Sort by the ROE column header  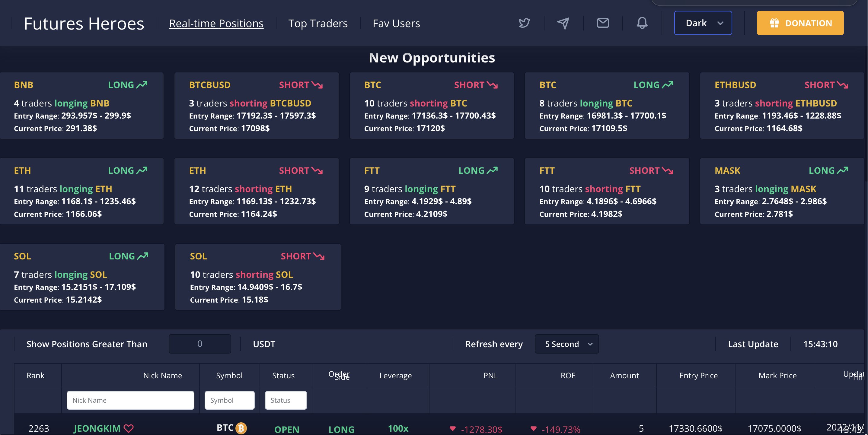click(568, 375)
